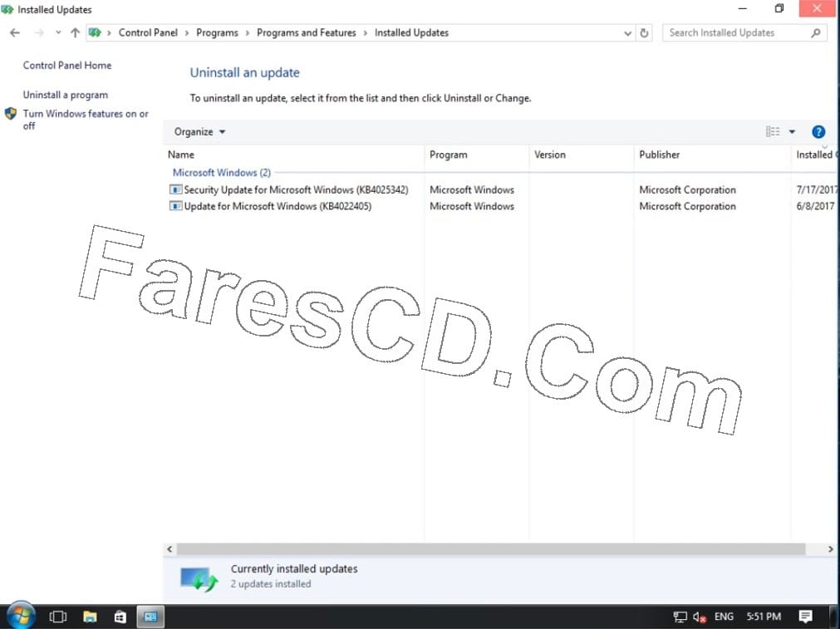Click Microsoft Windows program cell for KB4022405
The width and height of the screenshot is (840, 629).
471,206
